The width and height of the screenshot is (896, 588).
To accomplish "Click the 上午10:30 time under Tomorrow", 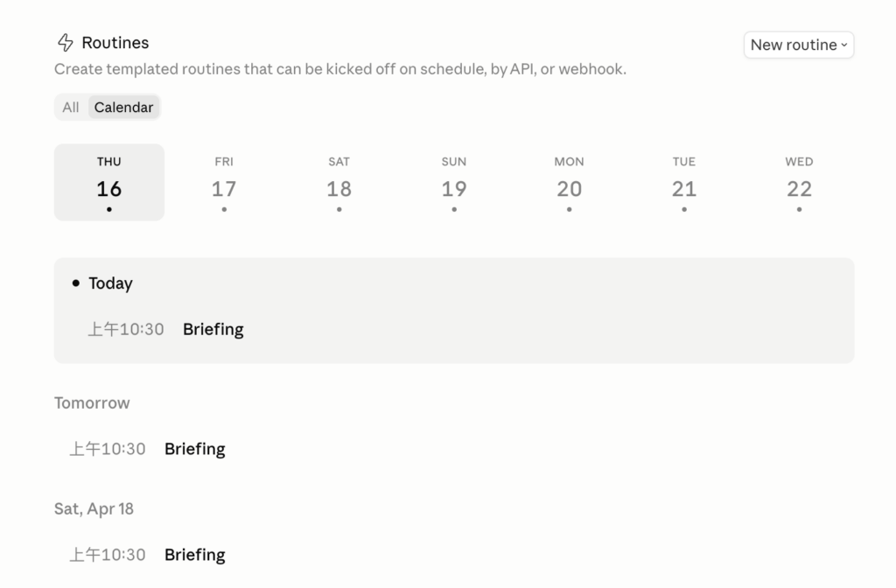I will click(108, 450).
